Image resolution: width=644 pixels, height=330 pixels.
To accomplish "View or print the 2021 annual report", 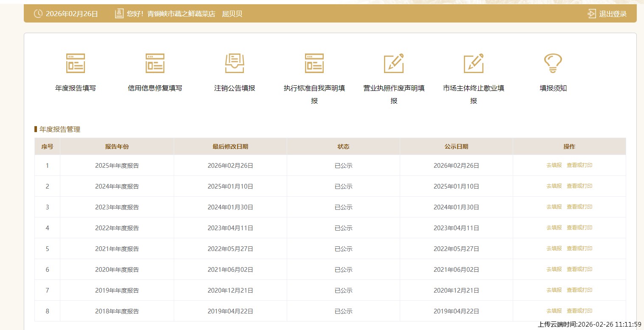I will [x=579, y=248].
